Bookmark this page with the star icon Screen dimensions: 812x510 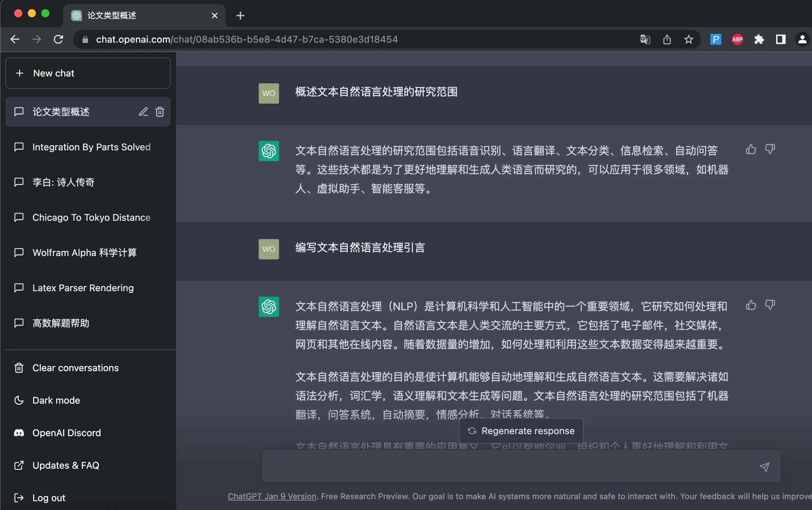(x=688, y=39)
